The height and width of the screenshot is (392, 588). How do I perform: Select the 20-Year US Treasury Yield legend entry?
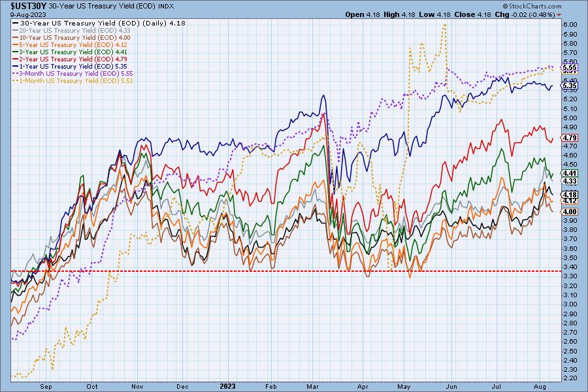[72, 30]
